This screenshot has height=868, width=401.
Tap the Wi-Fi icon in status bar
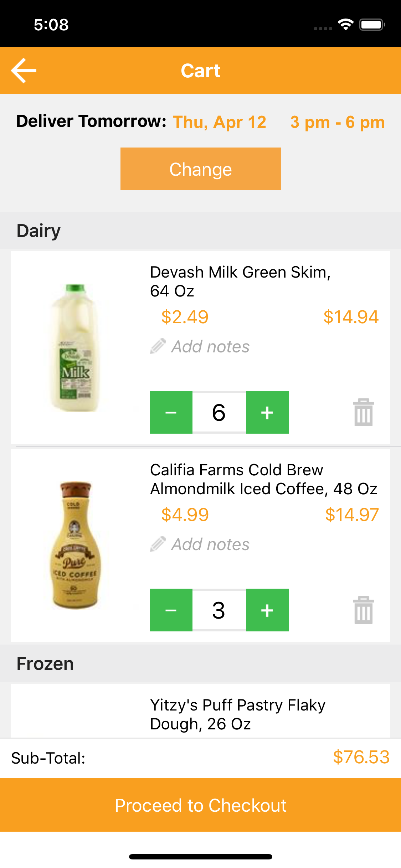345,24
